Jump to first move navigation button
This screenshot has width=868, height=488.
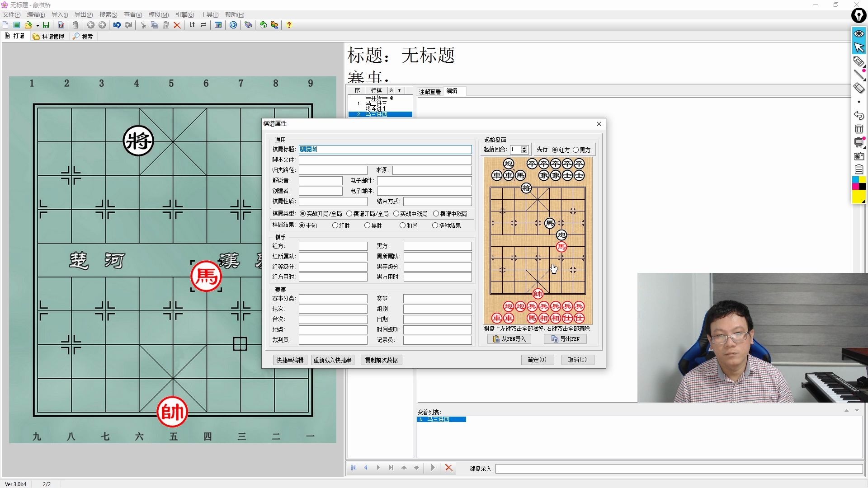(354, 468)
